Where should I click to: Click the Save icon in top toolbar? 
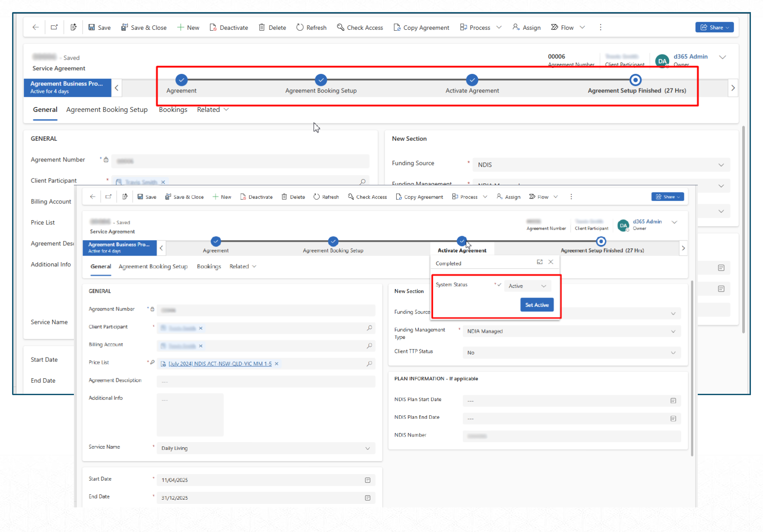(92, 27)
